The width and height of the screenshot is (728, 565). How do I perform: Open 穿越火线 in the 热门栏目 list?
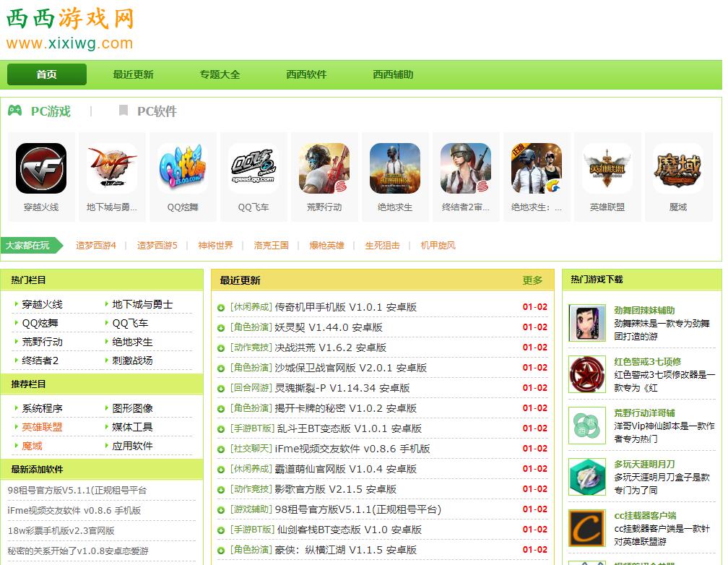[42, 304]
